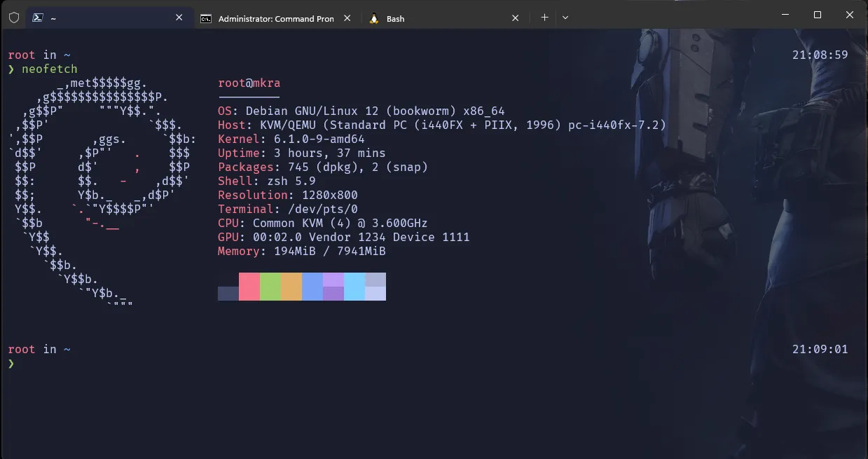868x459 pixels.
Task: Select the "~" tab title
Action: pyautogui.click(x=53, y=19)
